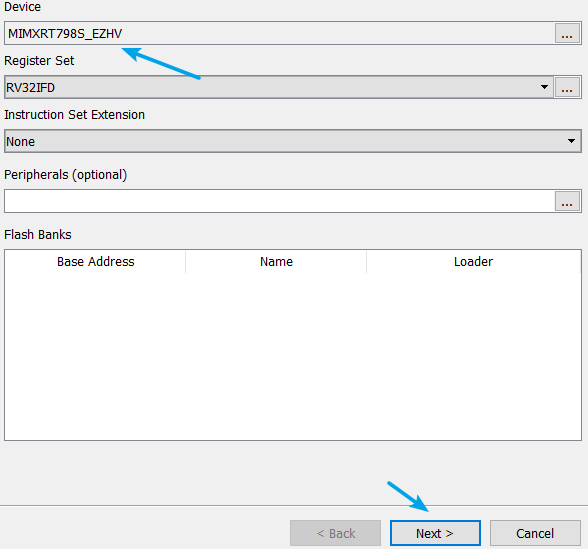Expand the Register Set dropdown arrow

click(544, 87)
